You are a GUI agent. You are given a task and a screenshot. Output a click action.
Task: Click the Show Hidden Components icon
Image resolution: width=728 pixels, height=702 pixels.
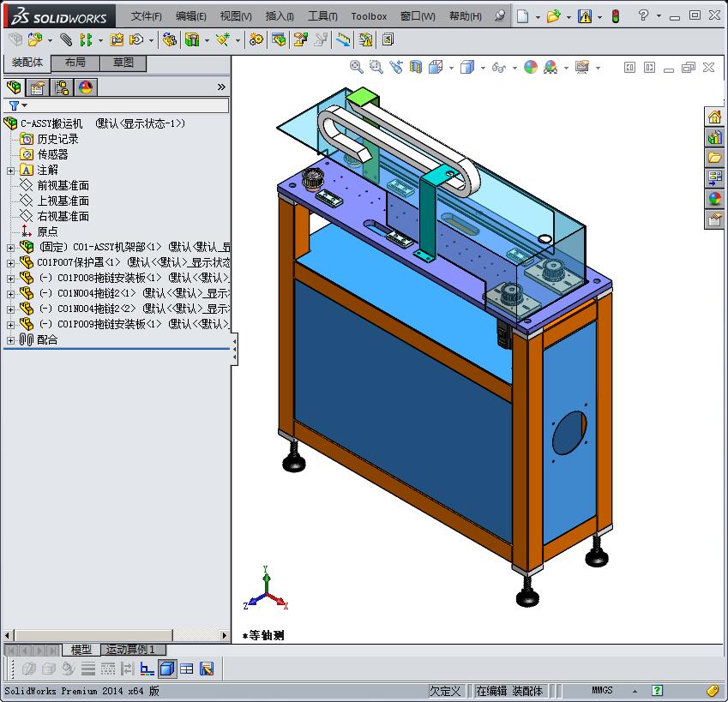(x=170, y=40)
